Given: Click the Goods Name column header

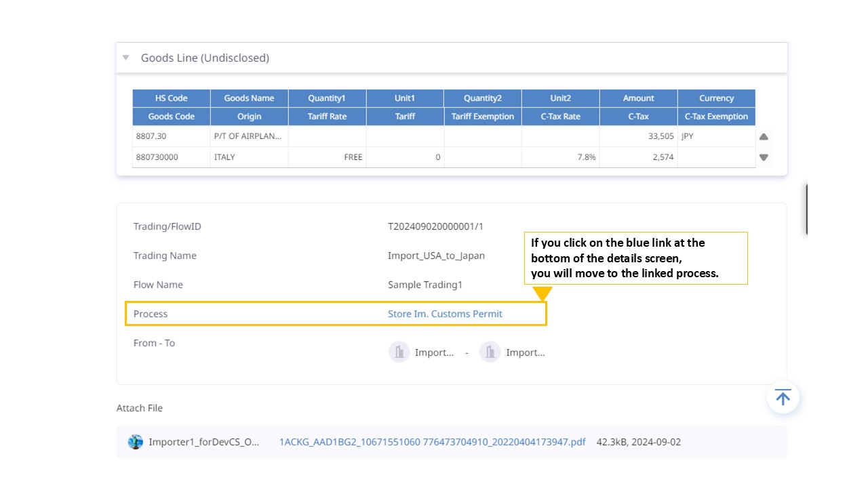Looking at the screenshot, I should [250, 98].
